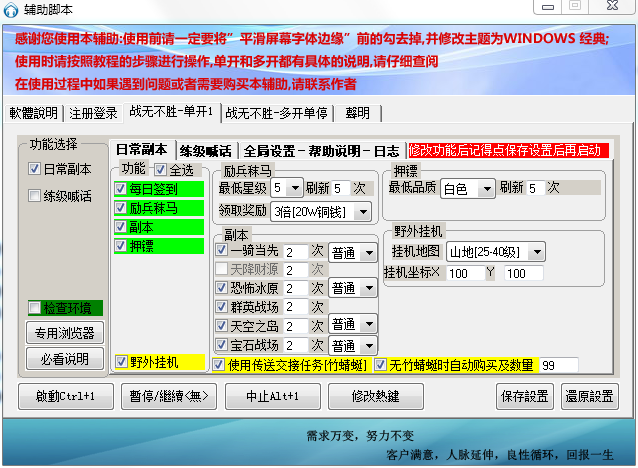Enable the 练级喊话 function checkbox
The width and height of the screenshot is (638, 468).
[35, 196]
